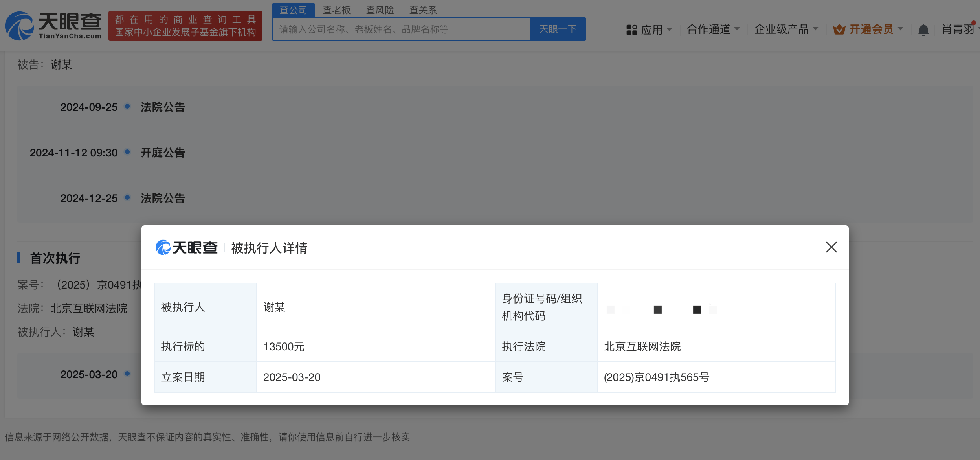Screen dimensions: 980x460
Task: Click the 北京互联网法院 link behind the dialog
Action: [89, 308]
